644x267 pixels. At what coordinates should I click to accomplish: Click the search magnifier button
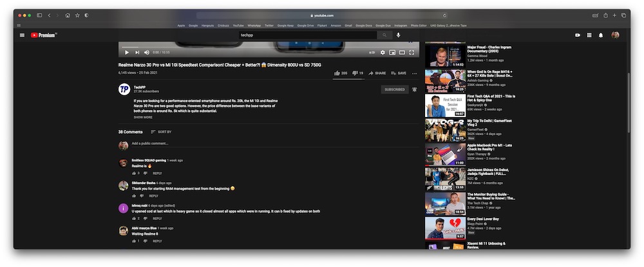[x=384, y=35]
